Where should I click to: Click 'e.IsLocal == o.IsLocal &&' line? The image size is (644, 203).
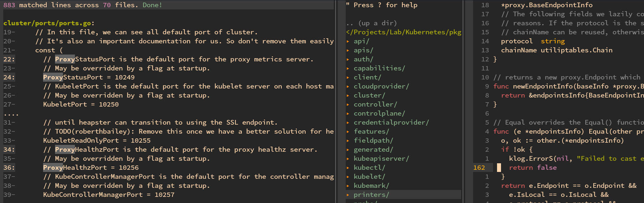[559, 195]
